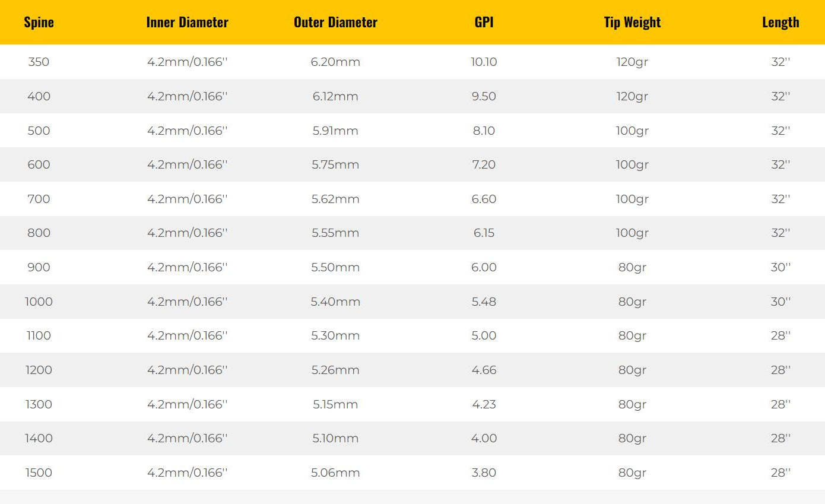Screen dimensions: 825x504
Task: Select spine value 700
Action: [x=39, y=199]
